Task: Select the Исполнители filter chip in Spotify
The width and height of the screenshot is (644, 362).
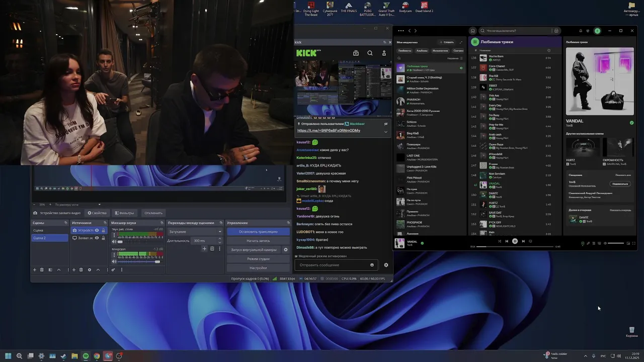Action: pyautogui.click(x=440, y=51)
